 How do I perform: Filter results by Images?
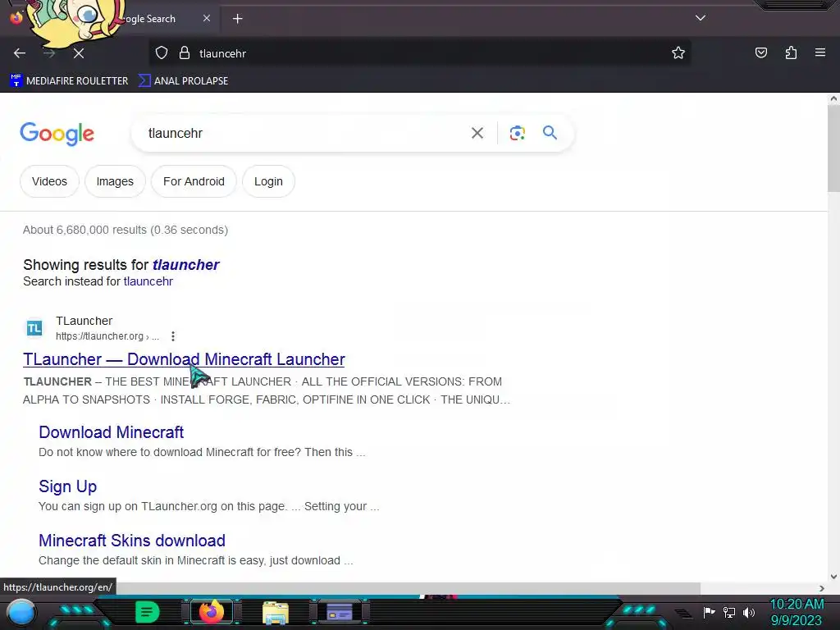coord(115,181)
